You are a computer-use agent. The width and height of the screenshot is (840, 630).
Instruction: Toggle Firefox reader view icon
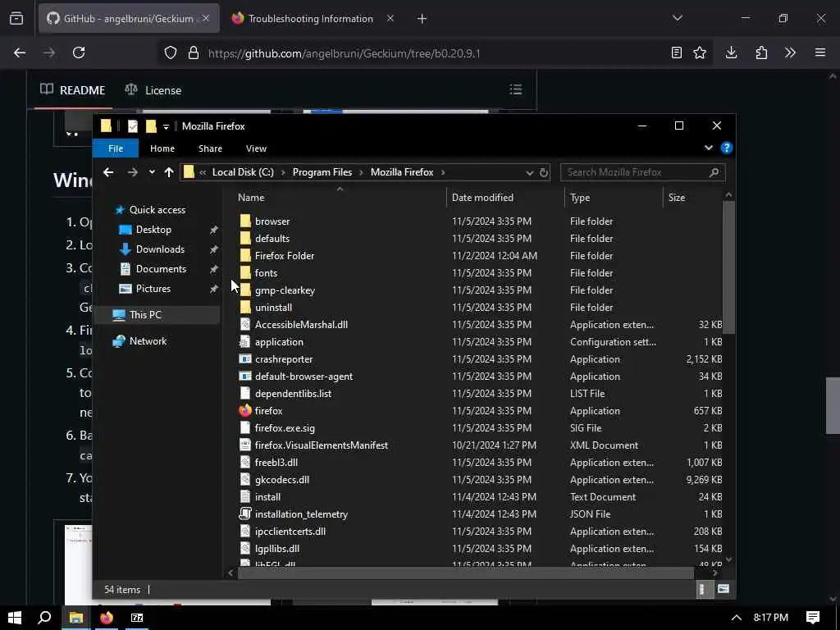point(677,52)
